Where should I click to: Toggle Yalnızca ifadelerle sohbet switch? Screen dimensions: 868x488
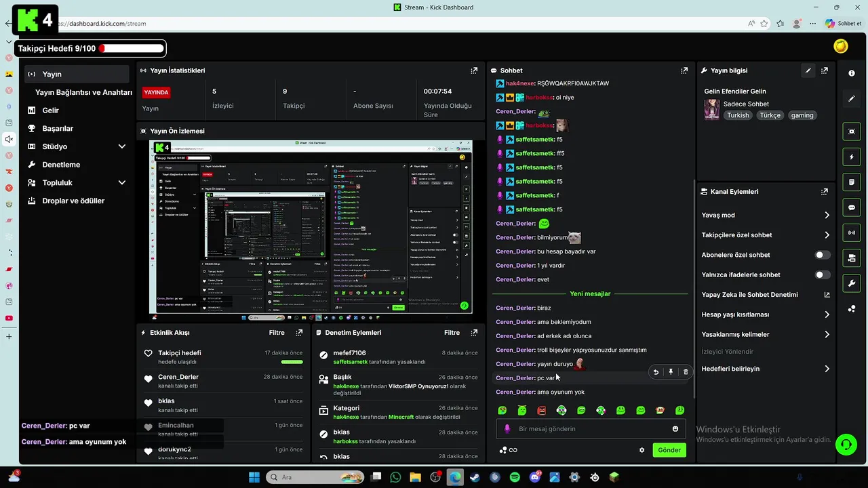pos(822,275)
